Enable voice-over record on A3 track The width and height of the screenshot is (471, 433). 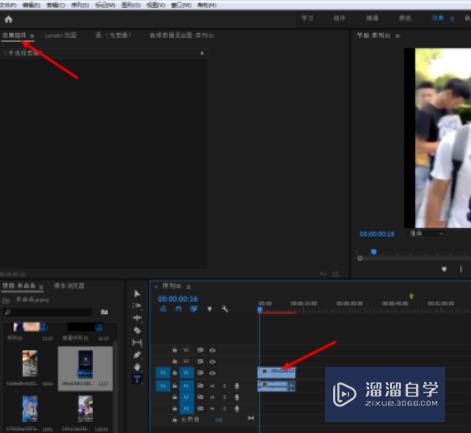click(x=237, y=409)
